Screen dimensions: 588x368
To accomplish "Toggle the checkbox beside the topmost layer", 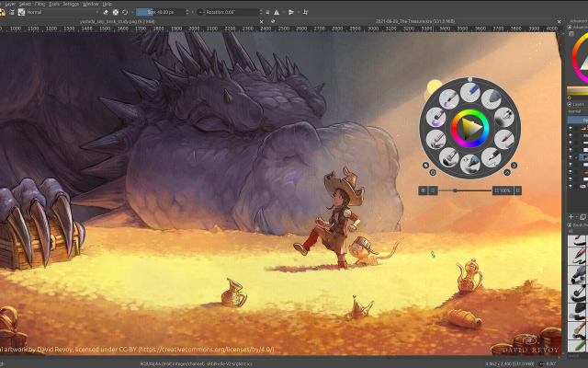I will click(x=577, y=128).
